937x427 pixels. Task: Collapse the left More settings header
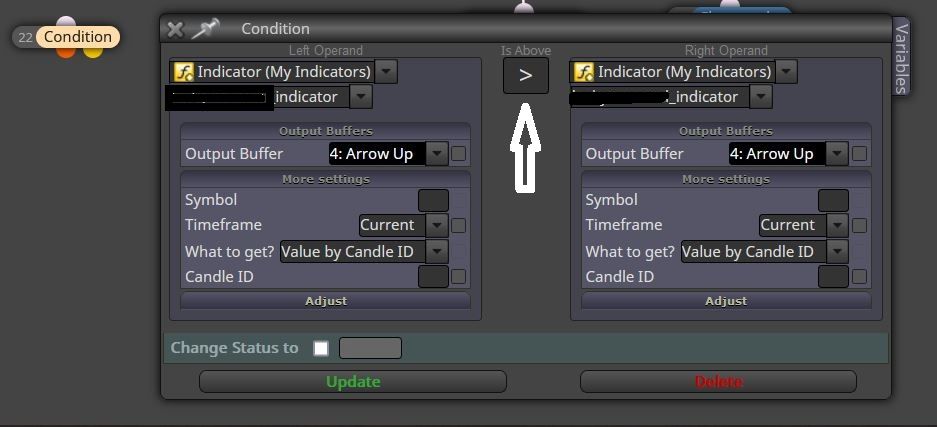tap(326, 179)
